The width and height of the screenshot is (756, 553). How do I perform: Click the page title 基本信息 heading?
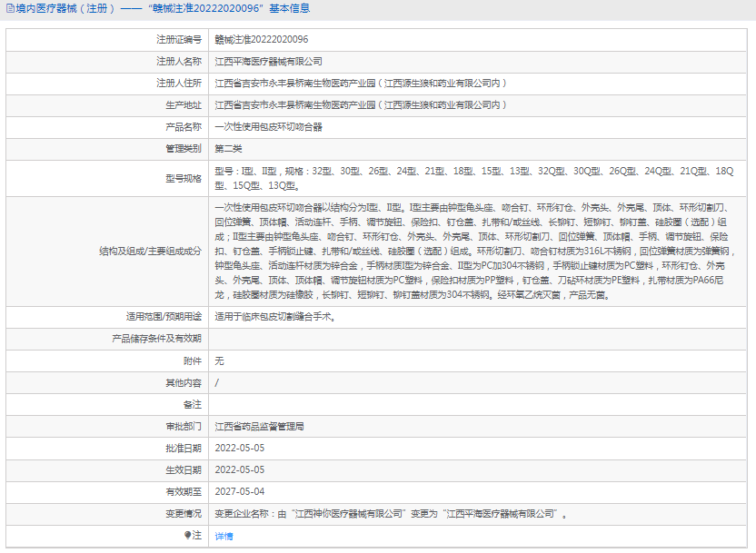coord(289,9)
